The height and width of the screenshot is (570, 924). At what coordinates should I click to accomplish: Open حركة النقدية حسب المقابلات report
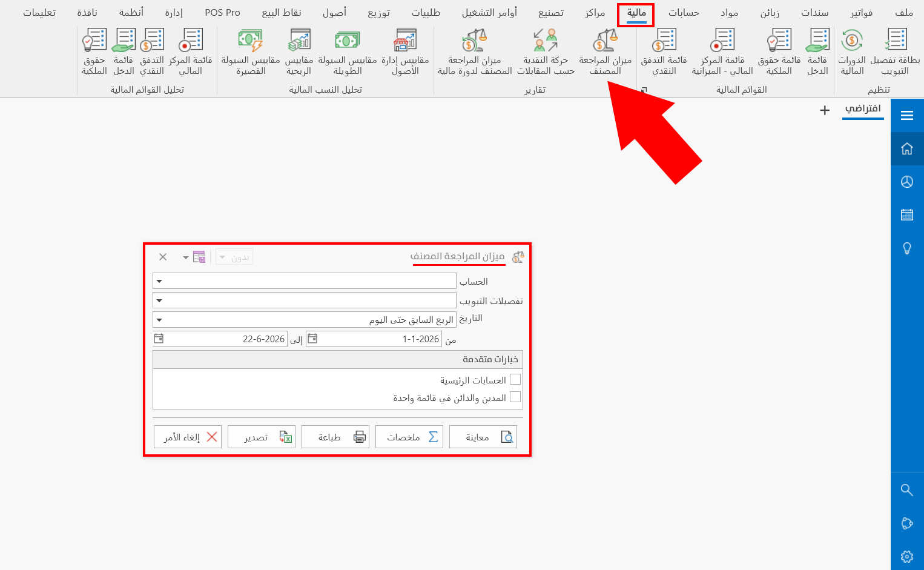(546, 52)
